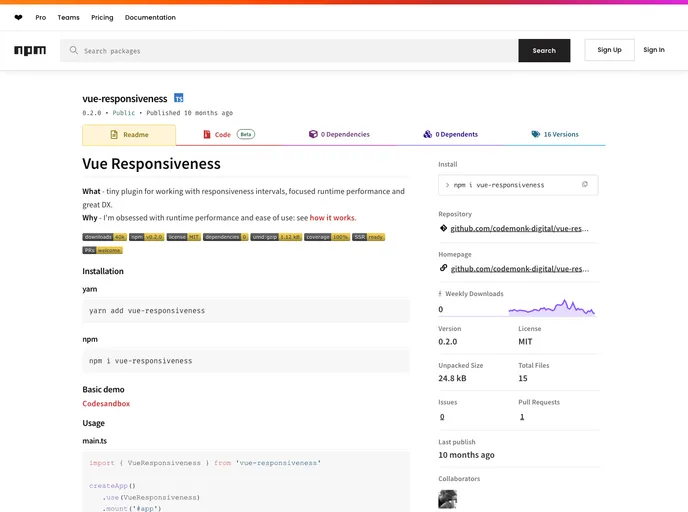Open the Documentation menu item

click(x=150, y=18)
